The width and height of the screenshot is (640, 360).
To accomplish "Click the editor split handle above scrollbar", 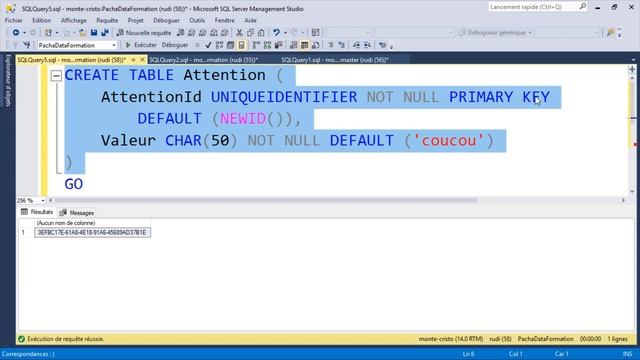I will (x=632, y=69).
